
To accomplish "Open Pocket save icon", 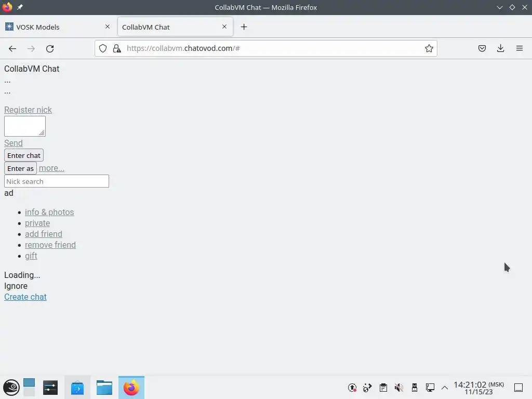I will 482,48.
